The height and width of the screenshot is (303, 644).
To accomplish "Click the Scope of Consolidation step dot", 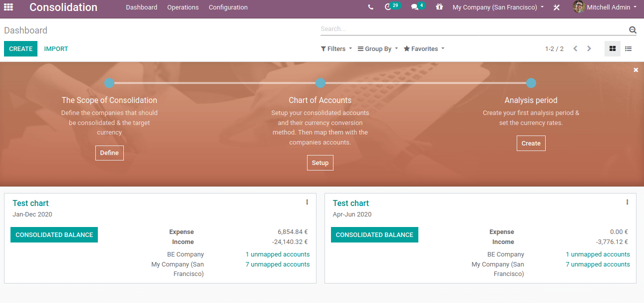I will tap(109, 83).
